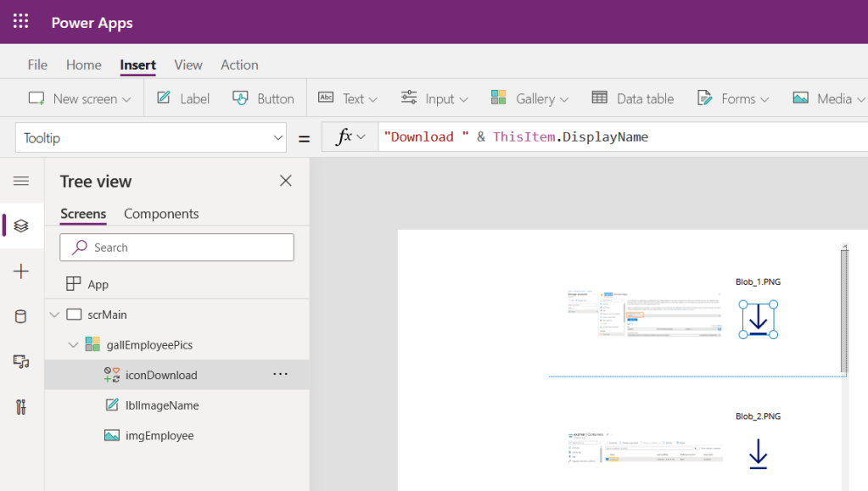Screen dimensions: 868x491
Task: Close the Tree view panel
Action: click(x=286, y=181)
